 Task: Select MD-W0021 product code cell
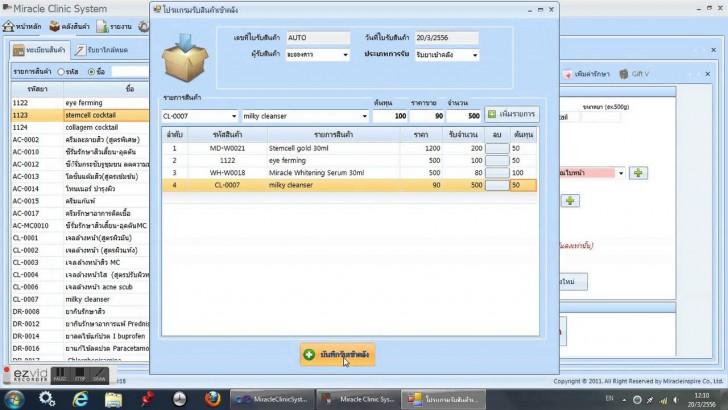[227, 148]
